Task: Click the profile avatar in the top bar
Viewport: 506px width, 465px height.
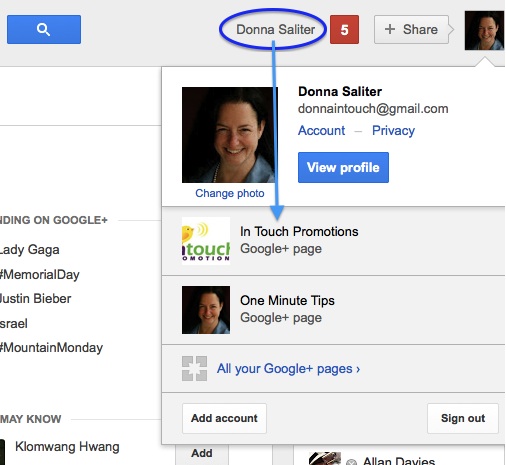Action: tap(484, 30)
